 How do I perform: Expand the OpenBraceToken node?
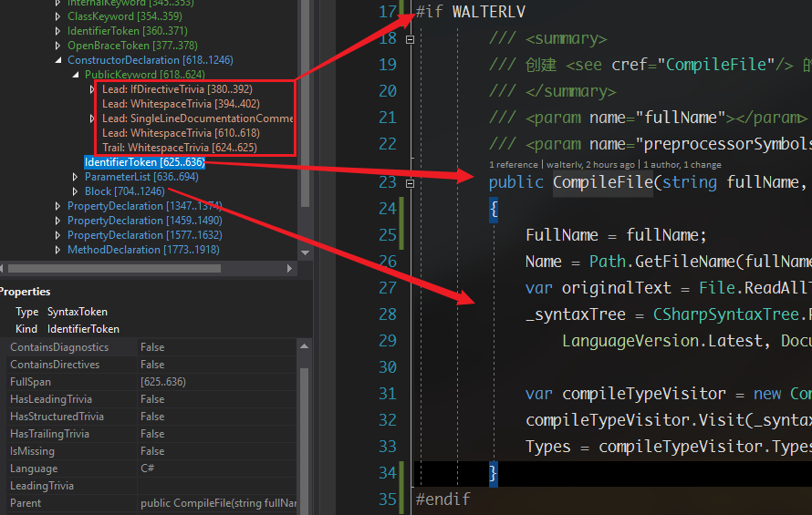pos(57,46)
